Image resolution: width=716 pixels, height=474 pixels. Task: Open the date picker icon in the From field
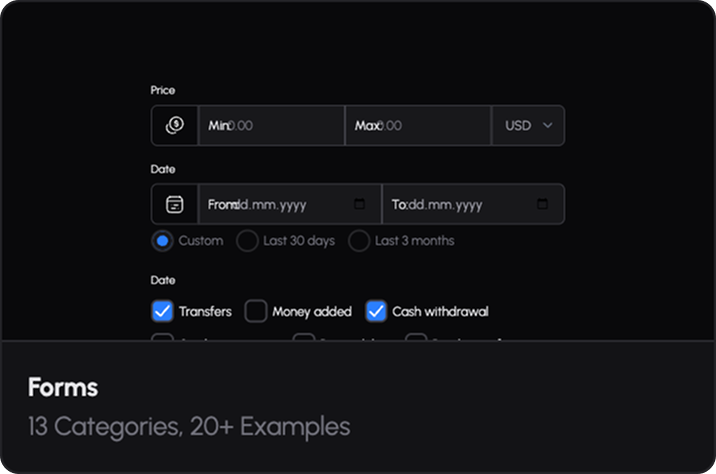click(x=360, y=204)
